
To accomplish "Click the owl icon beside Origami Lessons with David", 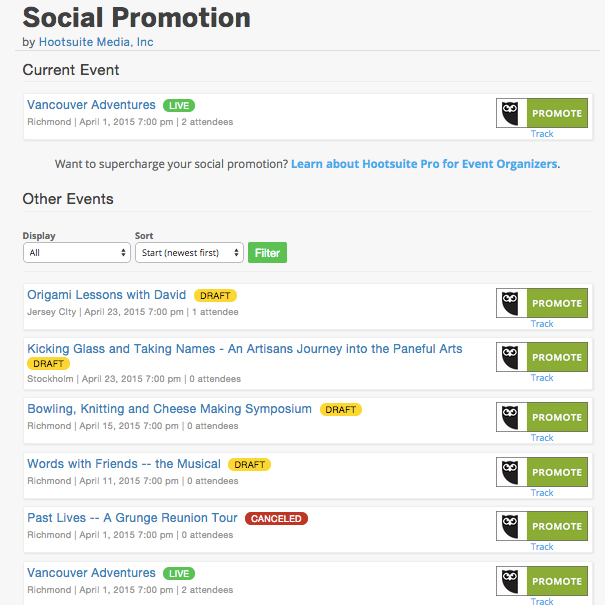I will pos(512,303).
